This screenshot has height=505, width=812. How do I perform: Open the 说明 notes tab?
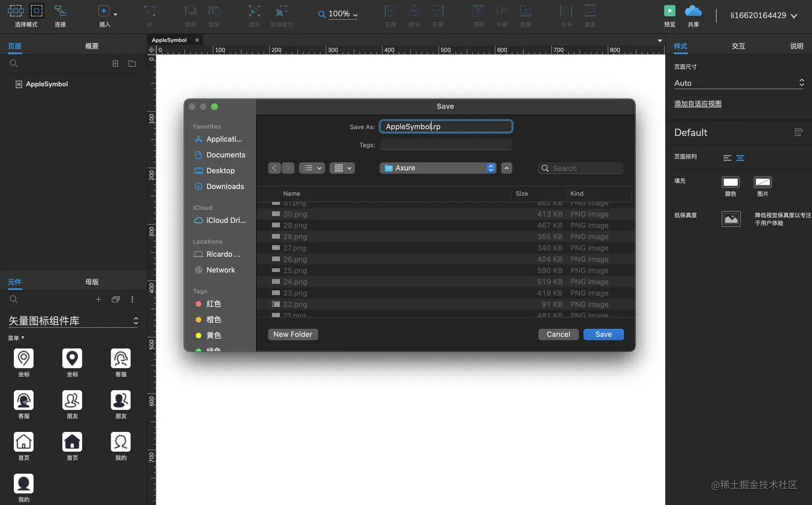(796, 46)
